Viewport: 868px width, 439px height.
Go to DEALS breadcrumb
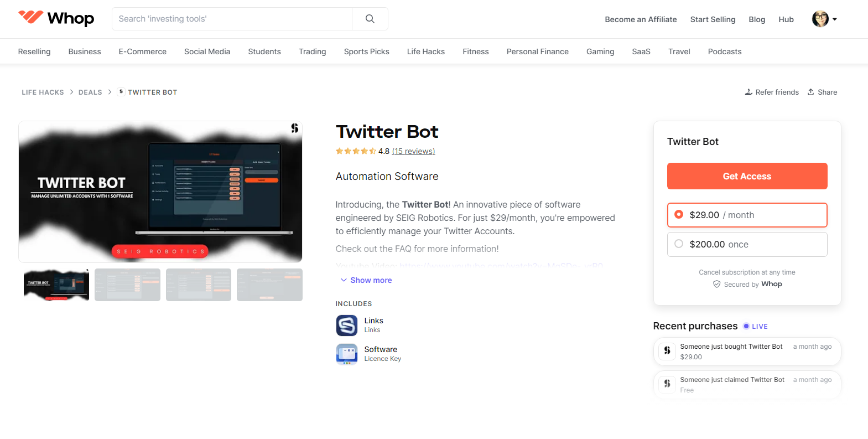click(x=90, y=92)
